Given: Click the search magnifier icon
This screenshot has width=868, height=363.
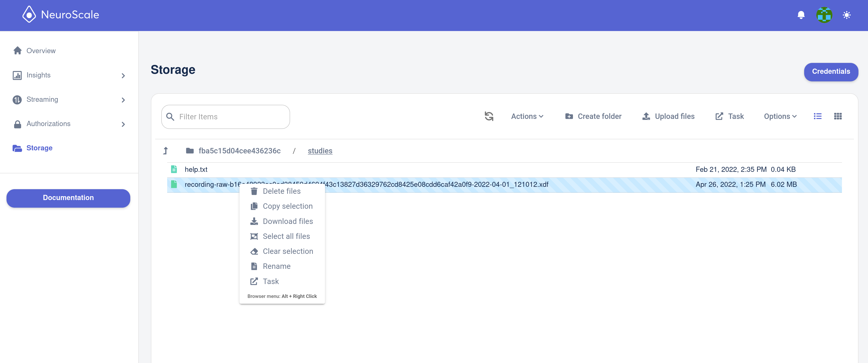Looking at the screenshot, I should [x=170, y=117].
